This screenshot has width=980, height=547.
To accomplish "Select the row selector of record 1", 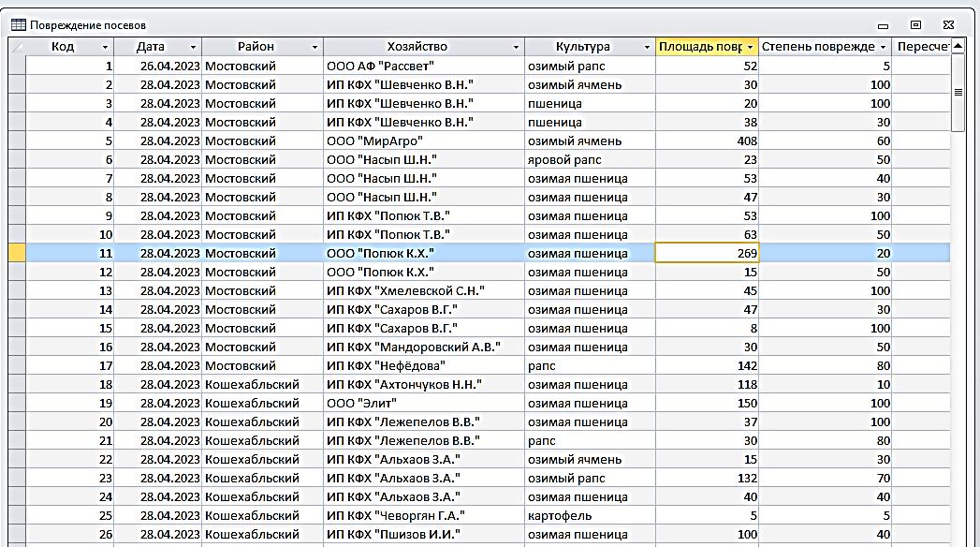I will point(17,67).
